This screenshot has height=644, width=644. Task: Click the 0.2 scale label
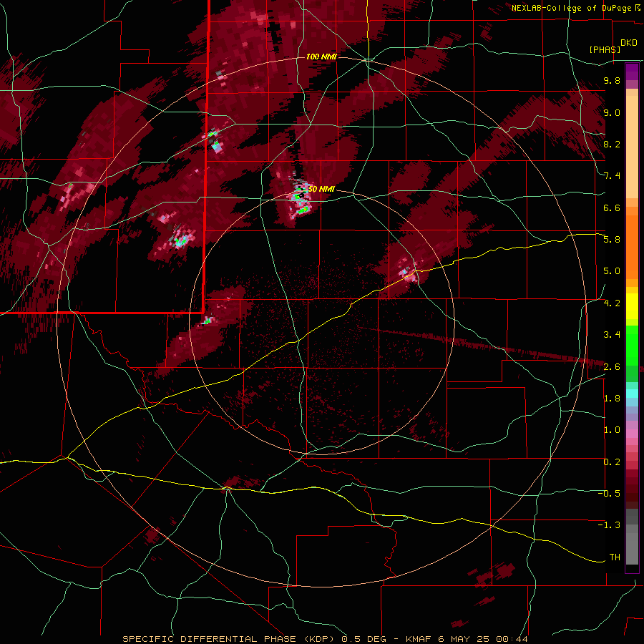coord(612,462)
